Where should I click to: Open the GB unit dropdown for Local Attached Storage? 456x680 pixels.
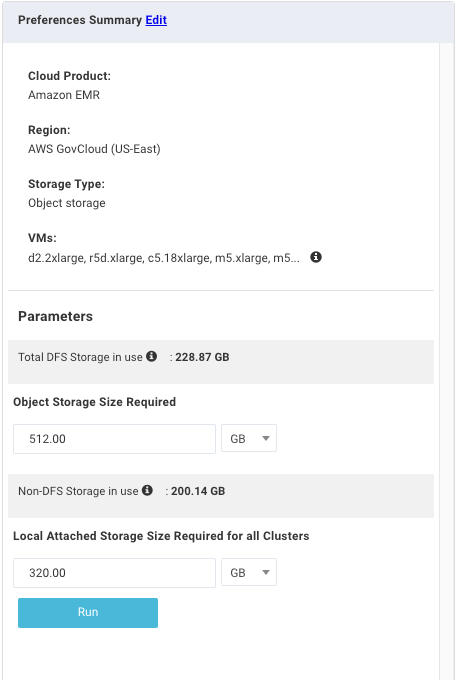[x=249, y=572]
